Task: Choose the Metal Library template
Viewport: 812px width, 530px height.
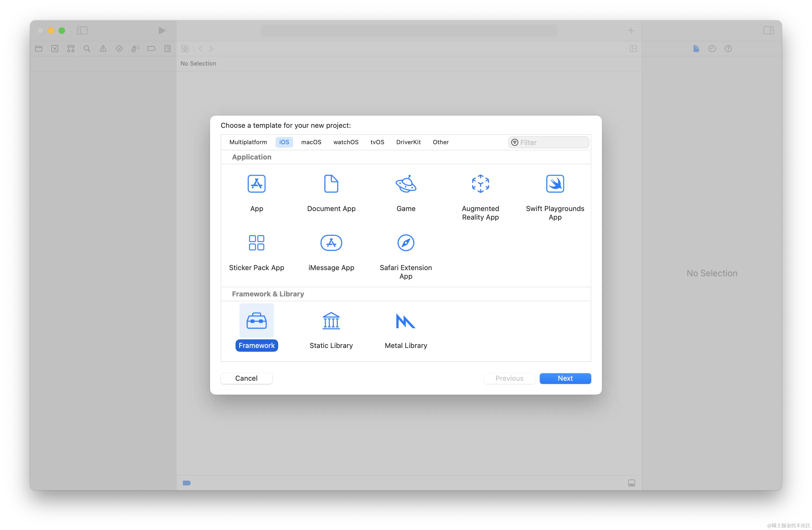Action: click(x=406, y=321)
